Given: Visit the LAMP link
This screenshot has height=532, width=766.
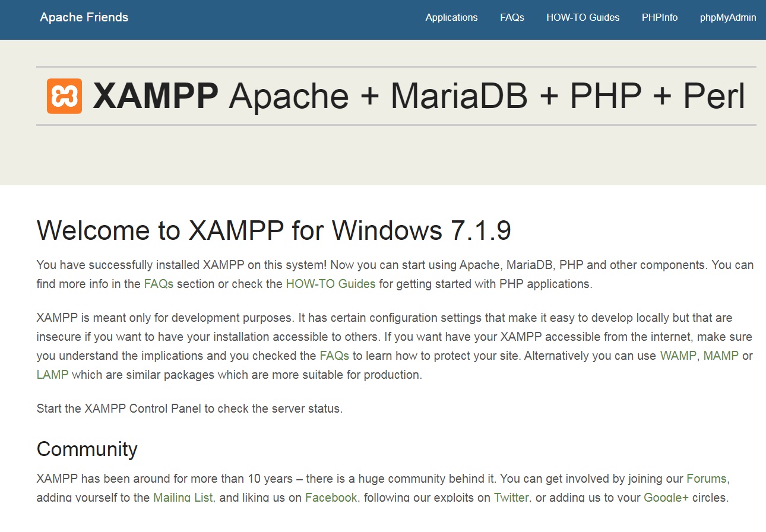Looking at the screenshot, I should [x=52, y=375].
